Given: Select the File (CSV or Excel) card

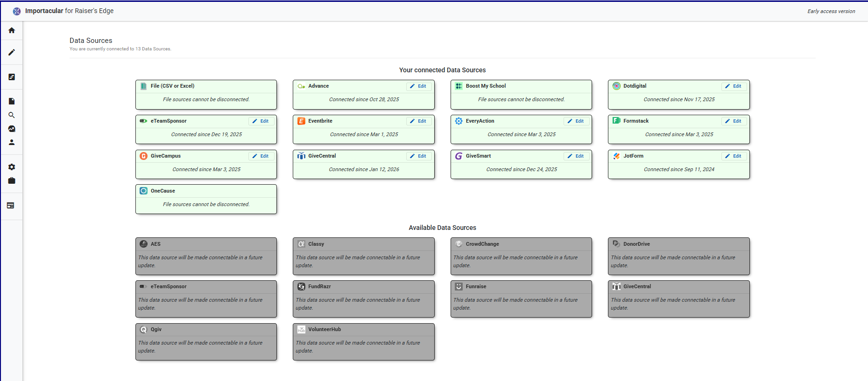Looking at the screenshot, I should (206, 95).
